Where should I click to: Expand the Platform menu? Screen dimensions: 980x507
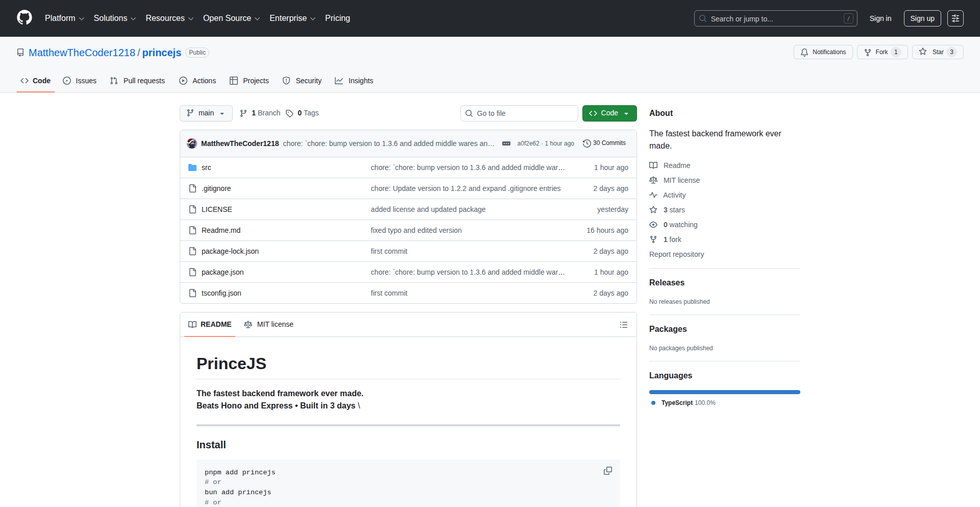pyautogui.click(x=64, y=18)
